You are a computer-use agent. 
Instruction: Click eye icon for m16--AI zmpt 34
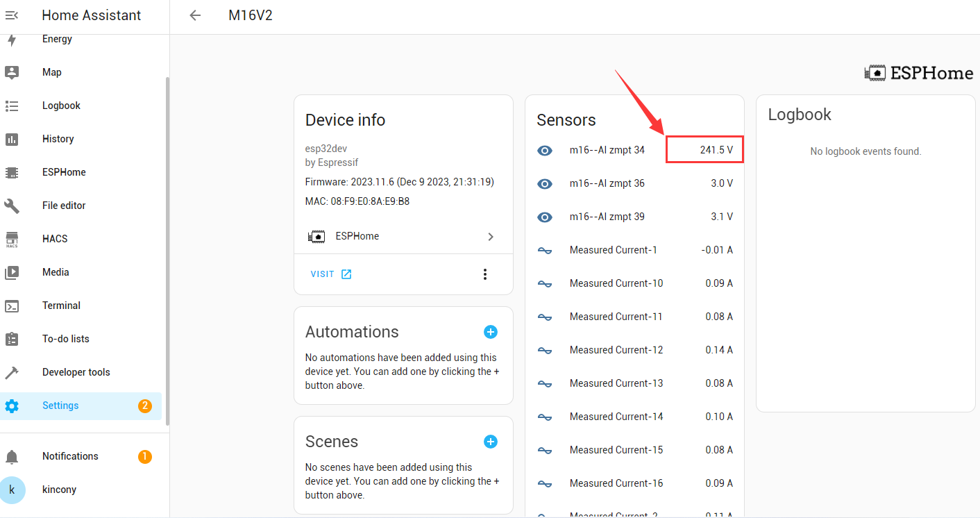tap(545, 150)
